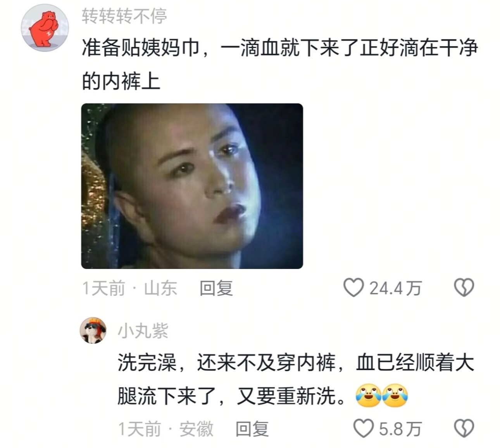
Task: Reply to the comment posted from 山东
Action: click(216, 288)
